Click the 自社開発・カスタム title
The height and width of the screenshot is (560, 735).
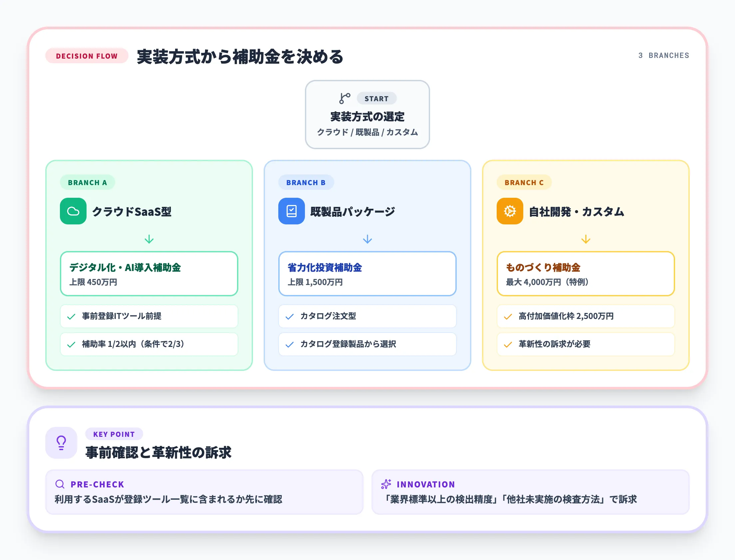pyautogui.click(x=577, y=211)
